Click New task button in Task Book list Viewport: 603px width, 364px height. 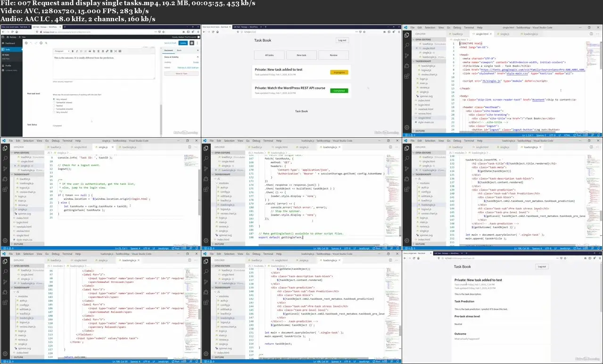coord(301,55)
